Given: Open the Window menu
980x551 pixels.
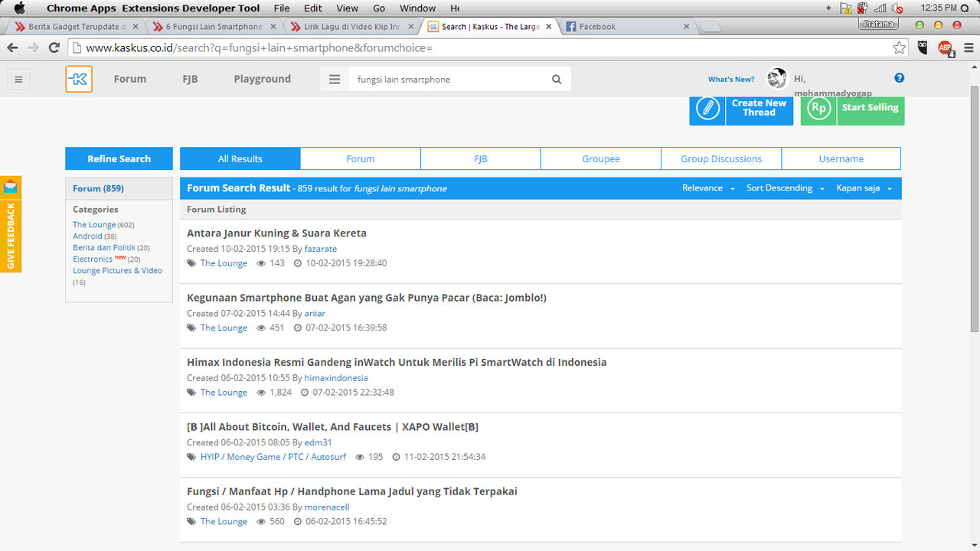Looking at the screenshot, I should (417, 8).
